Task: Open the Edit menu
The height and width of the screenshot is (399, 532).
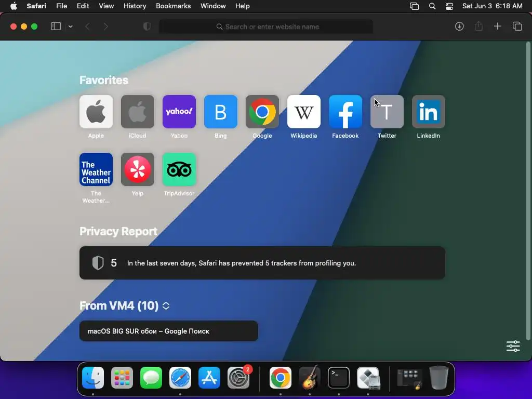Action: pos(83,6)
